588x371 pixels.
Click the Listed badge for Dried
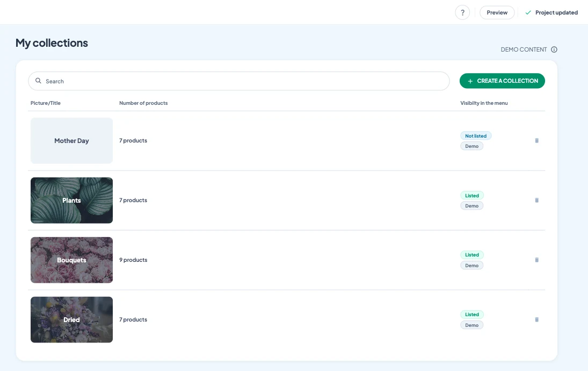click(472, 315)
